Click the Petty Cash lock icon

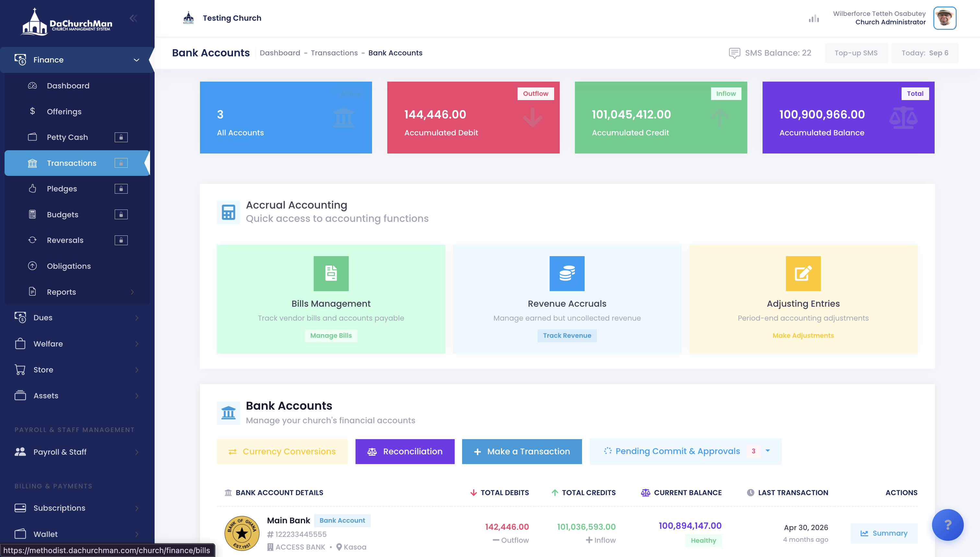point(121,137)
